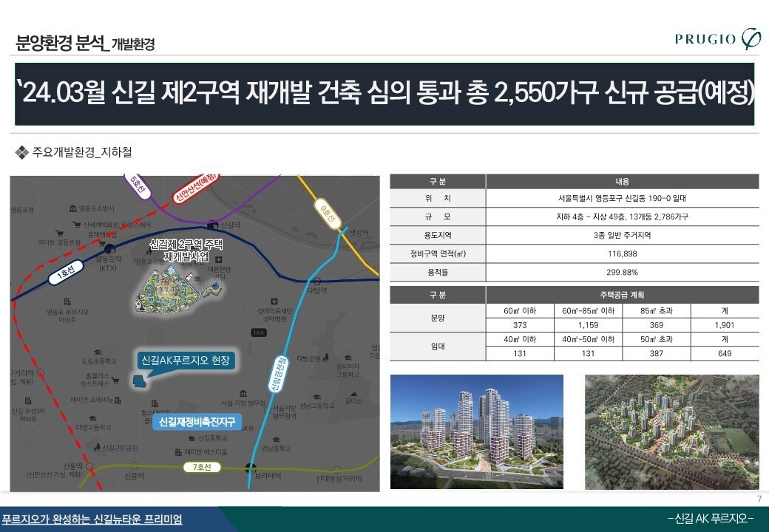
Task: Click the 래미안 에스티움 landmark
Action: 201,451
